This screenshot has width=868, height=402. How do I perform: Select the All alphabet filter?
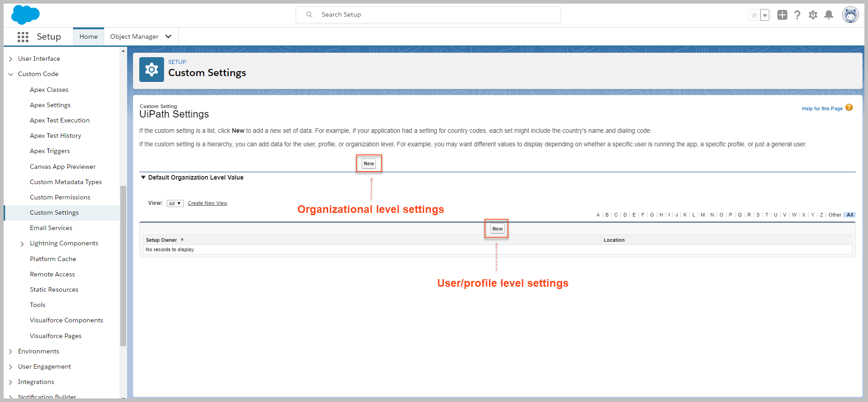click(850, 215)
